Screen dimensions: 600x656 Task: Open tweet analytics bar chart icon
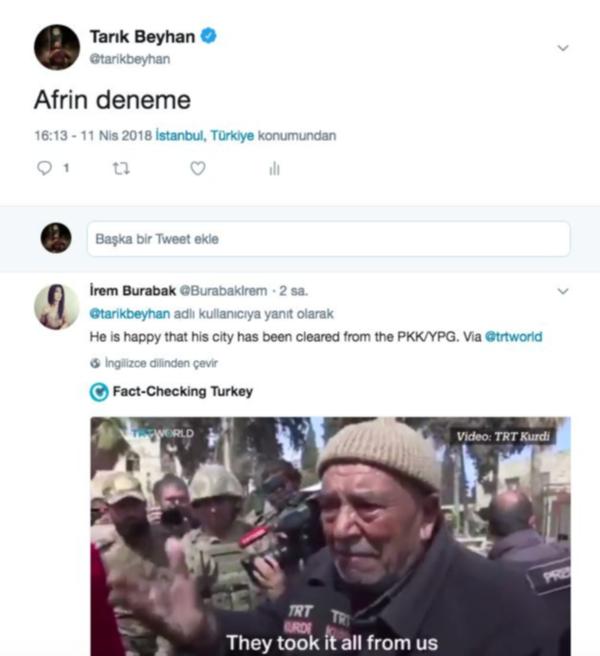[274, 169]
